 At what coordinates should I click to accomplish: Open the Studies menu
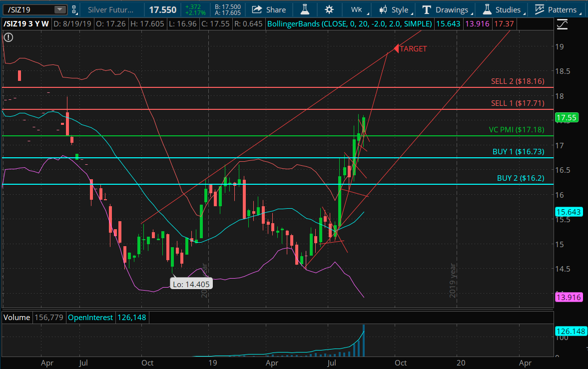507,9
